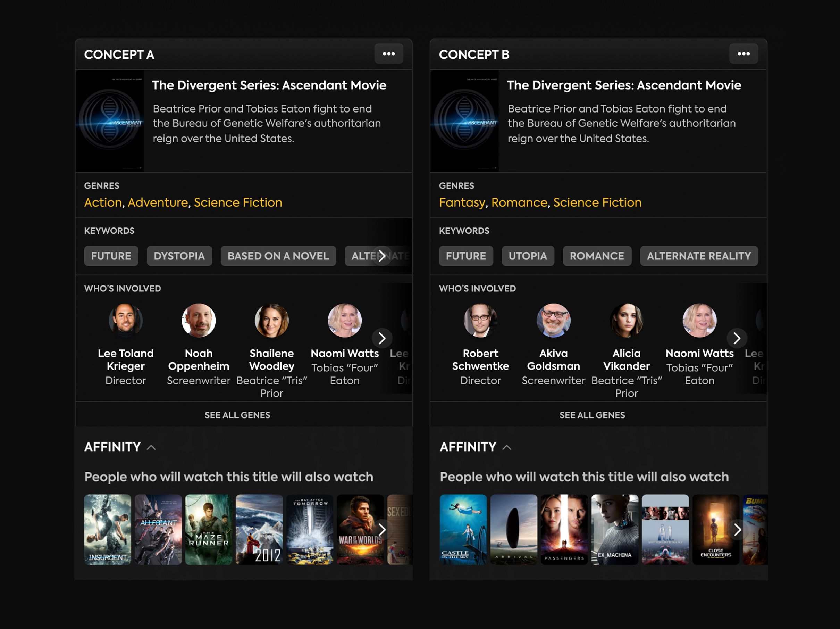
Task: Open Lee Toland Krieger's avatar in Concept A
Action: click(126, 320)
